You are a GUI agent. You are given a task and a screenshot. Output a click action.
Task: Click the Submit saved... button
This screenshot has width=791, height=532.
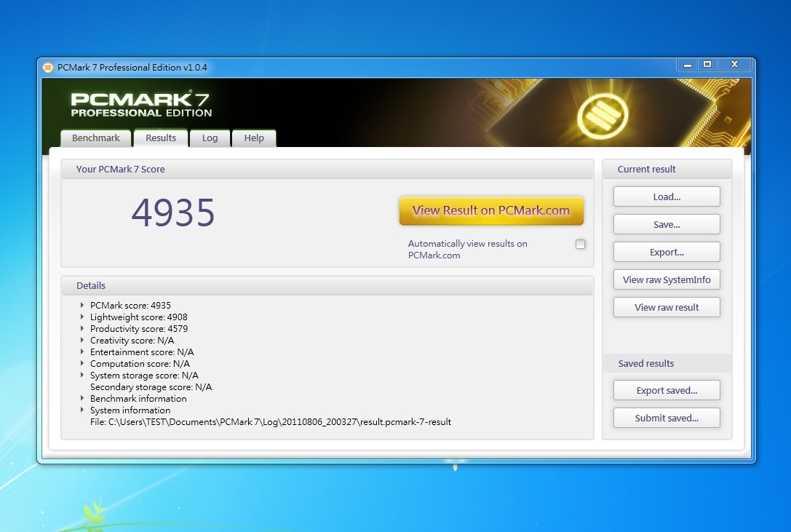tap(667, 418)
